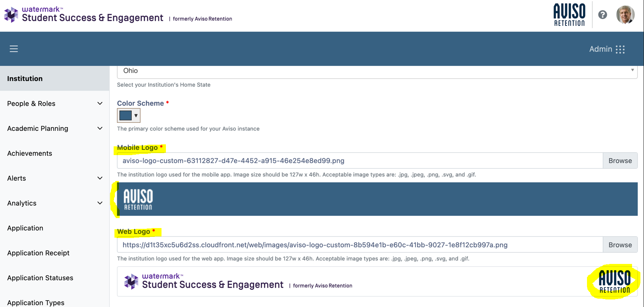This screenshot has width=644, height=307.
Task: Expand the Alerts chevron
Action: coord(100,178)
